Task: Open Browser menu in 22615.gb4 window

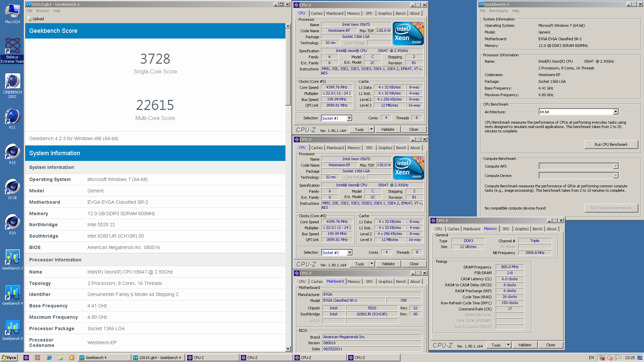Action: (x=43, y=11)
